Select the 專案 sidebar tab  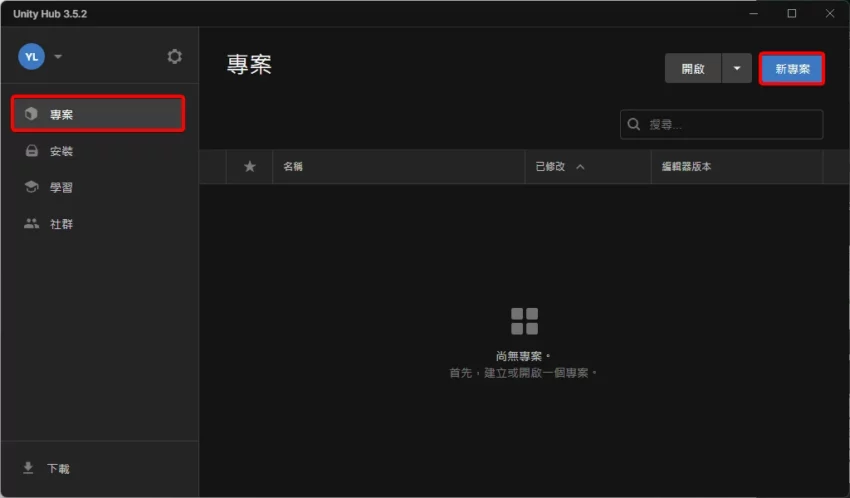[x=98, y=114]
